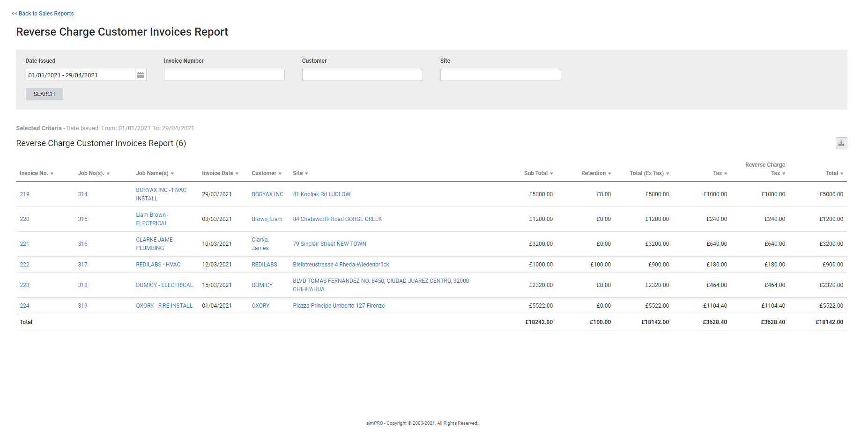Focus the Date Issued field
Image resolution: width=868 pixels, height=435 pixels.
tap(81, 75)
